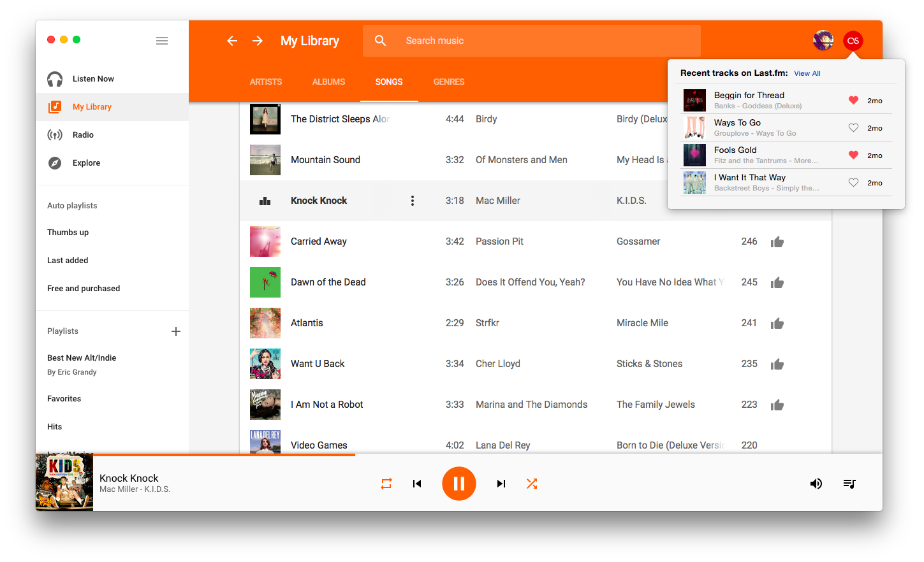Open Explore in the sidebar
This screenshot has width=924, height=562.
[112, 163]
